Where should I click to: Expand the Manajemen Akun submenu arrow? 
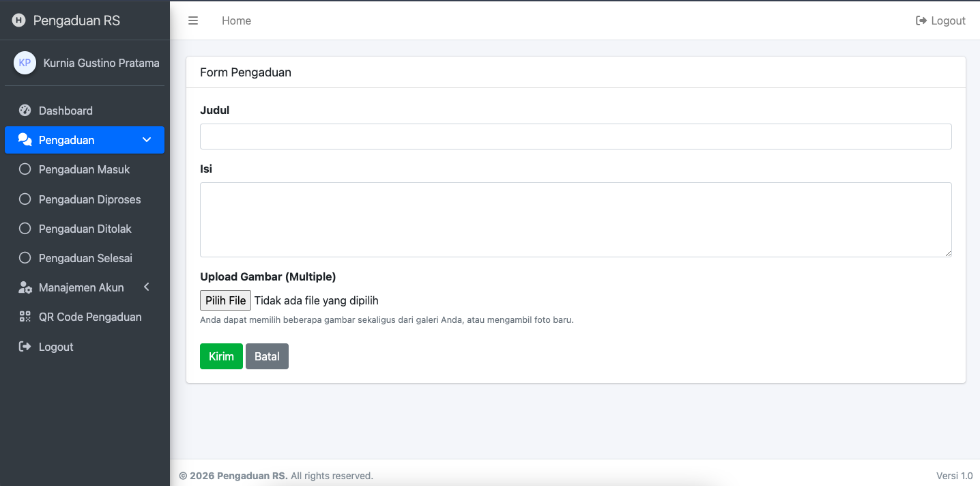(147, 287)
